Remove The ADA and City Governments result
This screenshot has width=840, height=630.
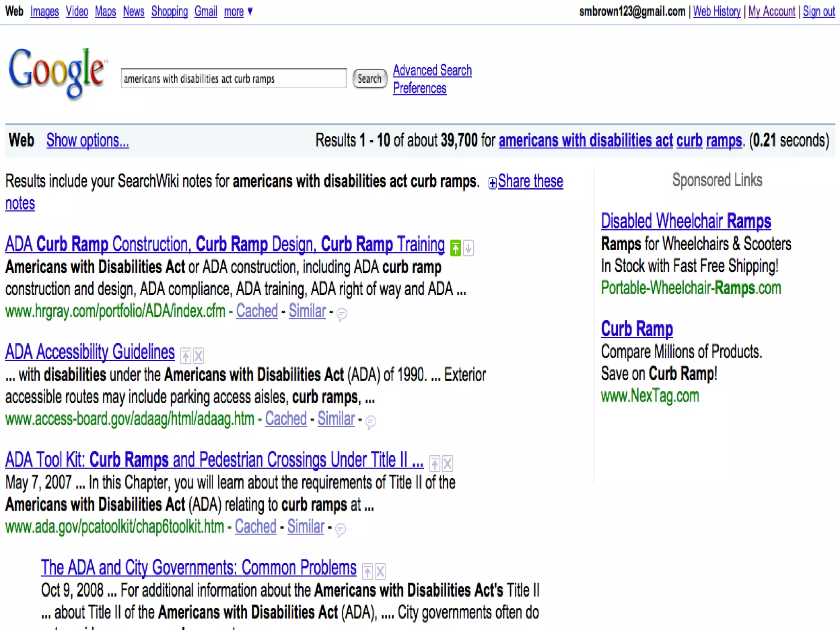(380, 571)
